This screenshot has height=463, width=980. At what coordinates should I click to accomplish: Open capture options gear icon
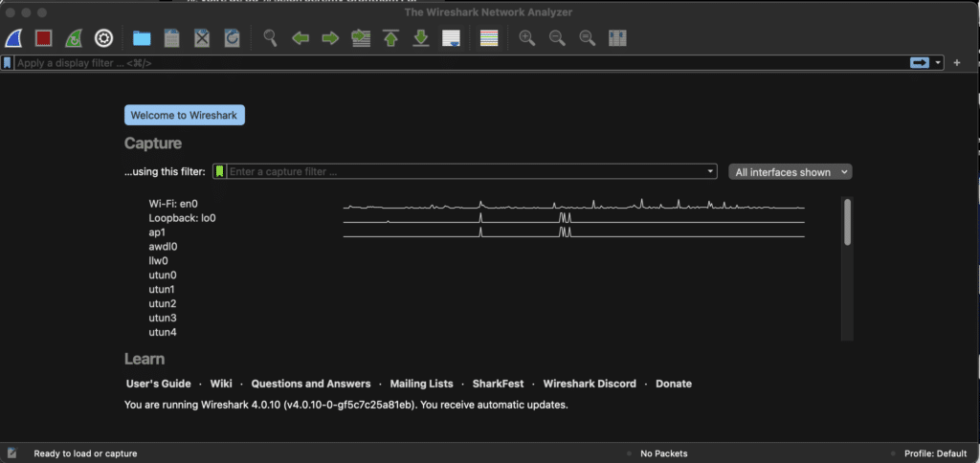pyautogui.click(x=103, y=38)
